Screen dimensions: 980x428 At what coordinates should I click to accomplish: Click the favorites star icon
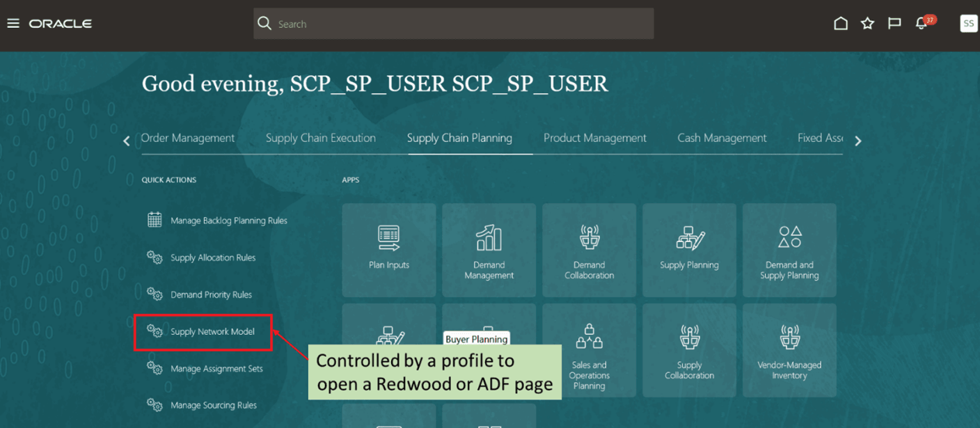(x=867, y=23)
